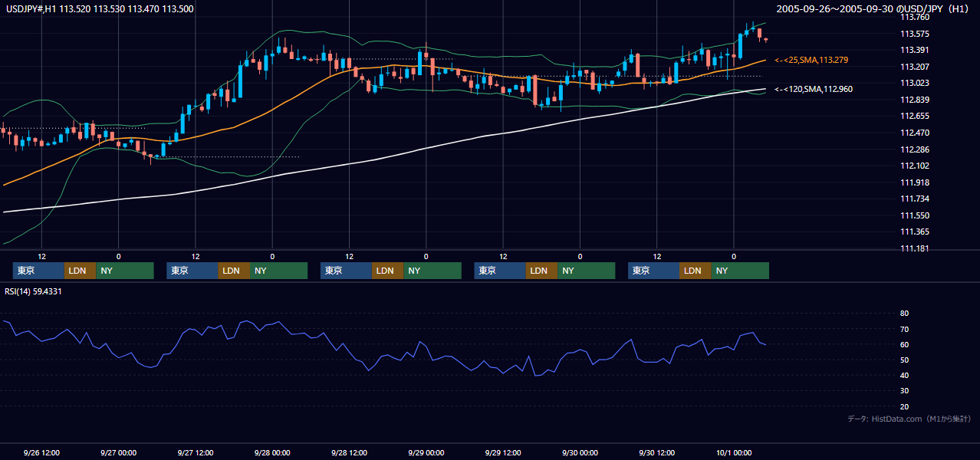Select the RSI scale value 30
Image resolution: width=980 pixels, height=460 pixels.
click(904, 391)
